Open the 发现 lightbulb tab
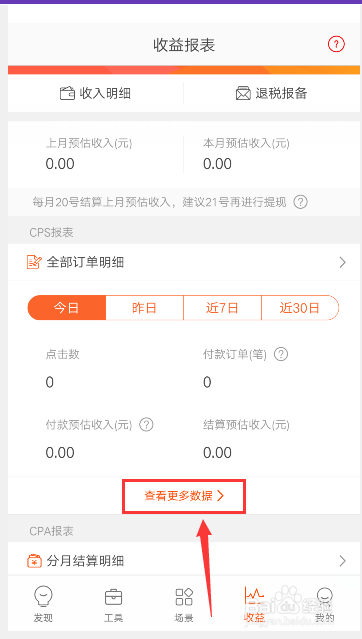Screen dimensions: 362x639 point(43,604)
